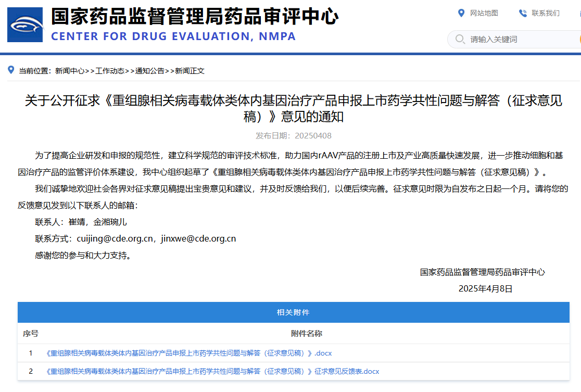Click the 附件名称 column header

(306, 333)
